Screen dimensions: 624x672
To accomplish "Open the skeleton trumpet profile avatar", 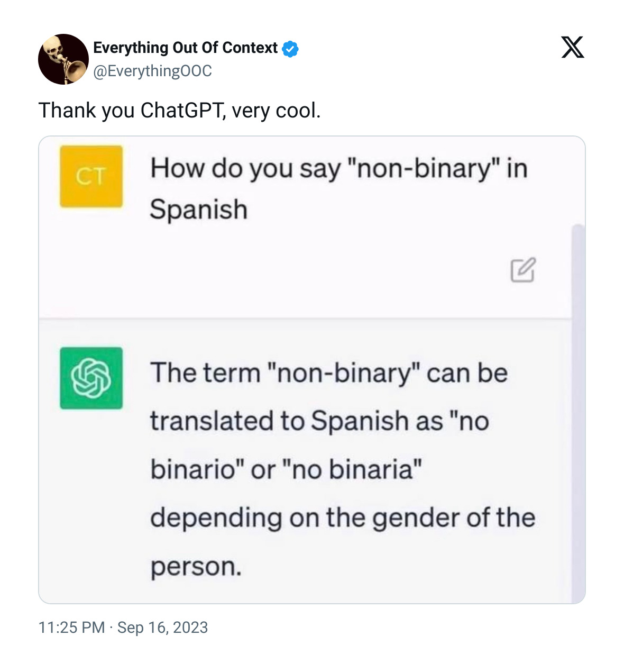I will (x=63, y=59).
